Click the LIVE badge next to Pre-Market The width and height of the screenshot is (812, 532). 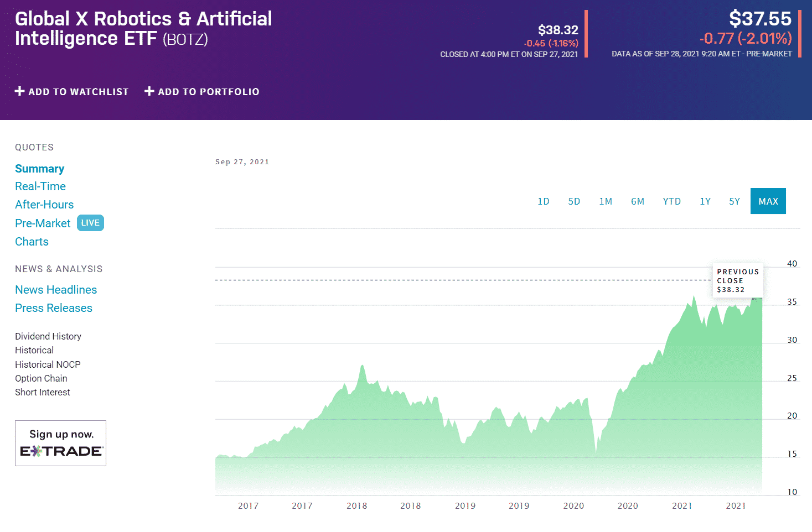coord(90,223)
